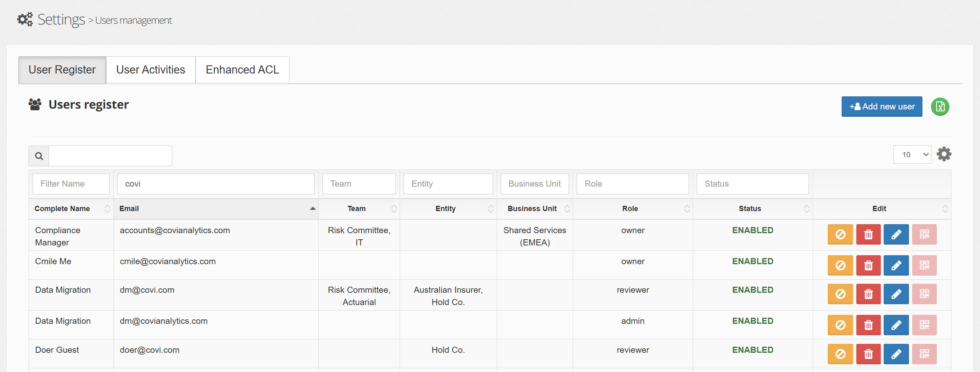Click the Business Unit filter input
The image size is (980, 372).
point(535,184)
